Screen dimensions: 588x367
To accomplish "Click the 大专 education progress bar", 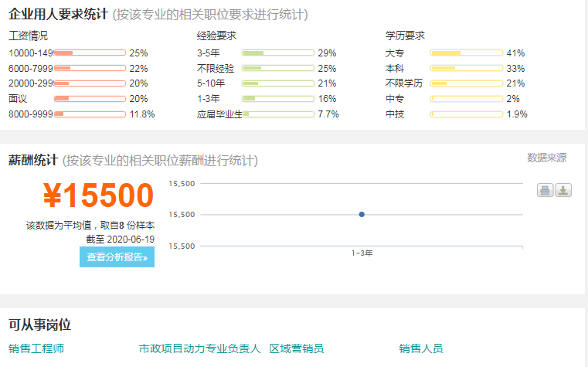I will point(467,53).
